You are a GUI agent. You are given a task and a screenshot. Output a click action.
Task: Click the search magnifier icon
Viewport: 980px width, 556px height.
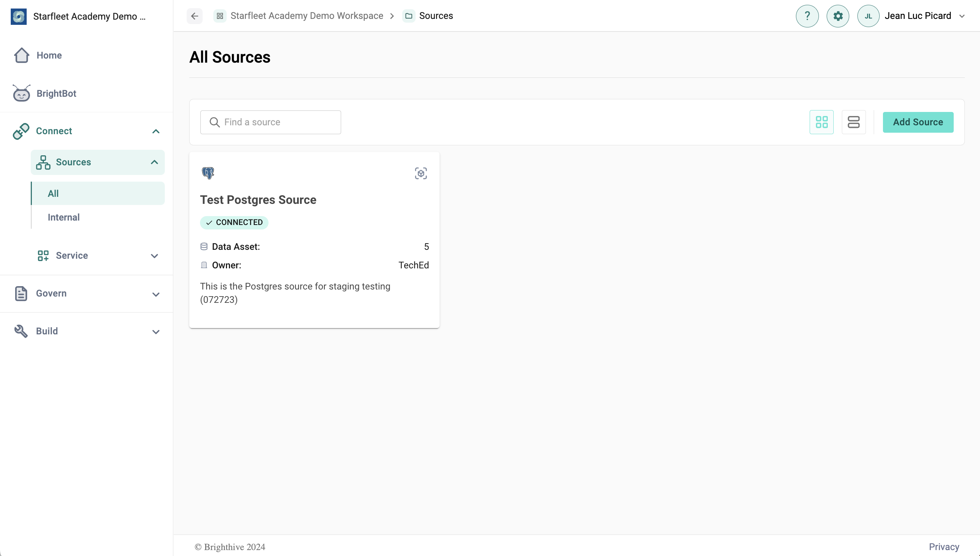pyautogui.click(x=215, y=122)
